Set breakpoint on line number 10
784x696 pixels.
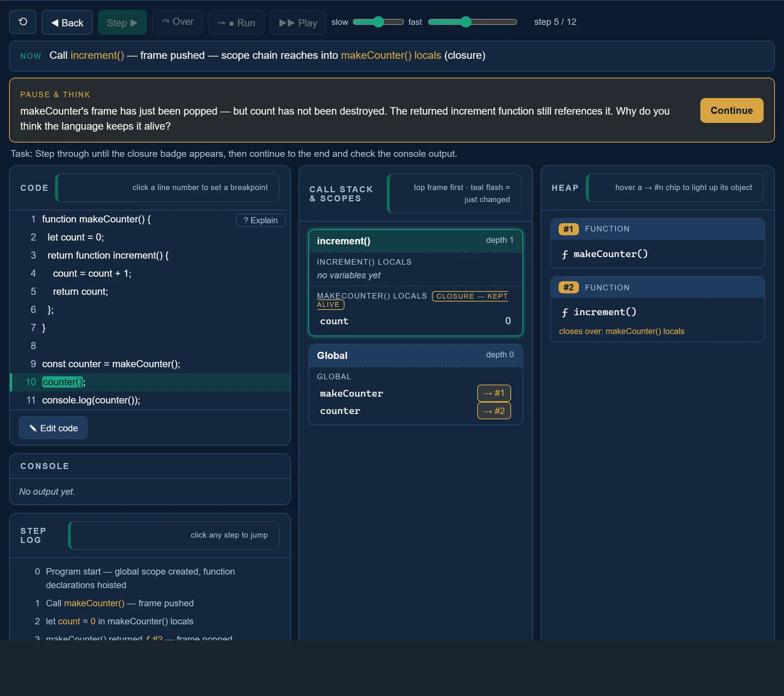click(x=31, y=382)
